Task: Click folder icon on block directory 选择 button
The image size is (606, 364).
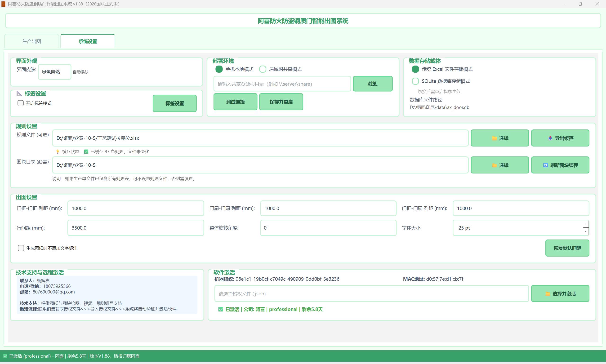Action: [494, 165]
